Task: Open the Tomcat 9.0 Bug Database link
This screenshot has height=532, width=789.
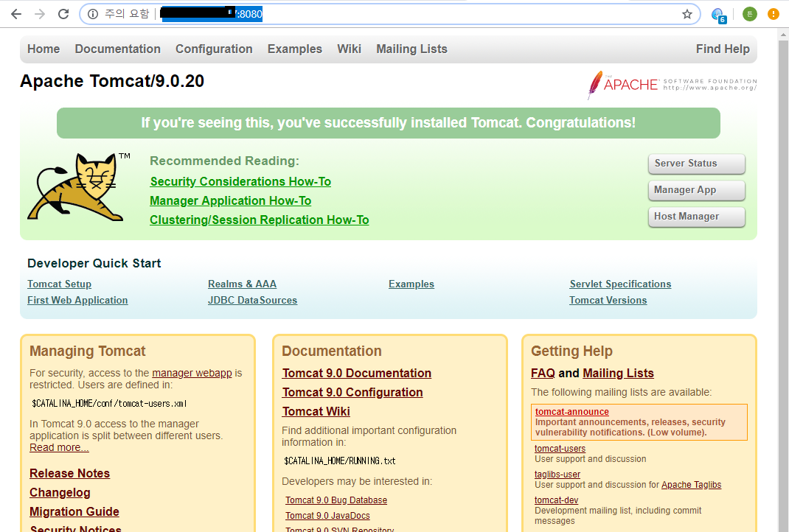Action: tap(336, 500)
